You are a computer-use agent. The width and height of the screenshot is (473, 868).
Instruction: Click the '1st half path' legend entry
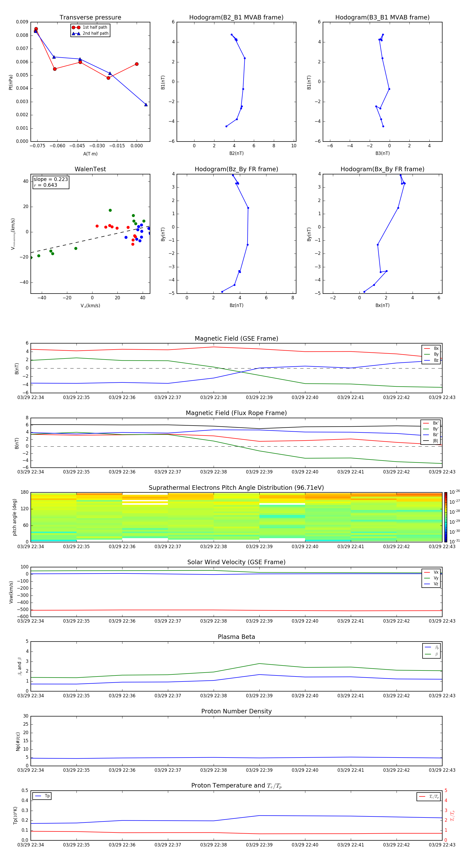[90, 27]
